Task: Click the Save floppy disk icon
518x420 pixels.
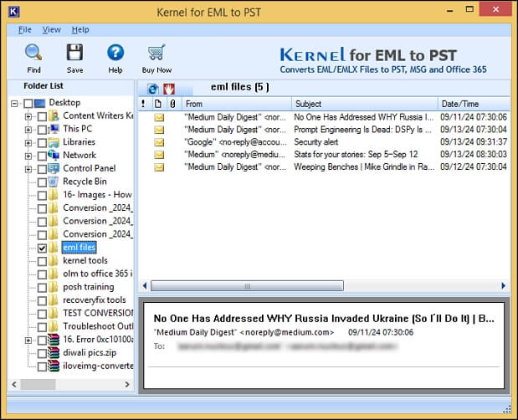Action: (x=74, y=52)
